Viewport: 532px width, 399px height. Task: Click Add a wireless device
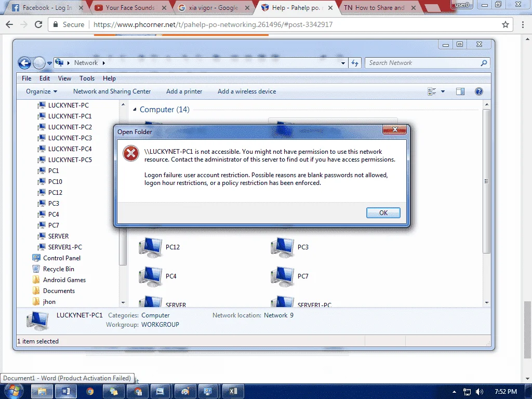[x=247, y=91]
